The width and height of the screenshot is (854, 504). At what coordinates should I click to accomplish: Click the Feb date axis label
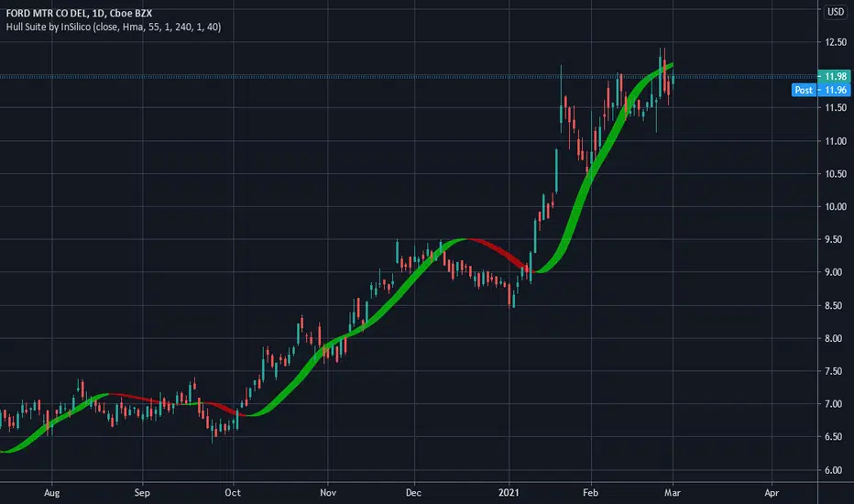click(590, 493)
